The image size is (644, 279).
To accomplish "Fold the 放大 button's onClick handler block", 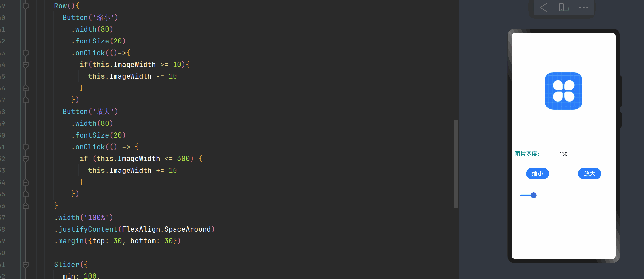I will [26, 147].
